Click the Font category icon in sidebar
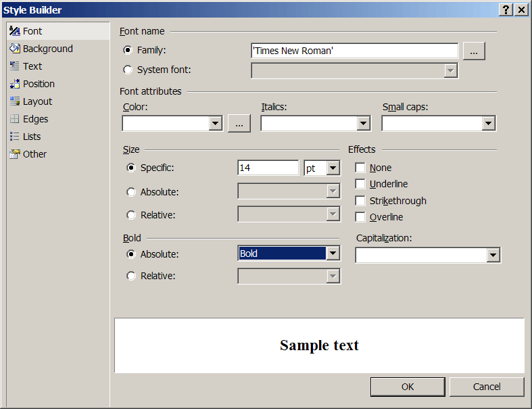532x409 pixels. point(15,31)
